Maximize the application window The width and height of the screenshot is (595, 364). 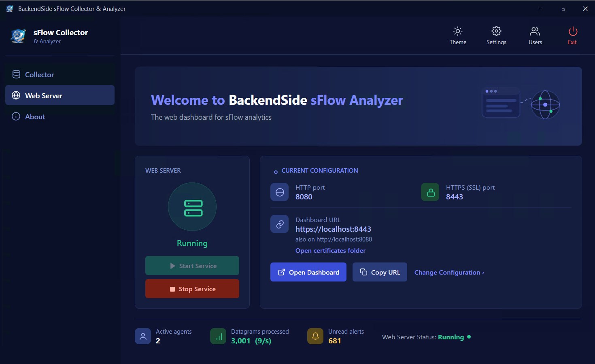(563, 9)
